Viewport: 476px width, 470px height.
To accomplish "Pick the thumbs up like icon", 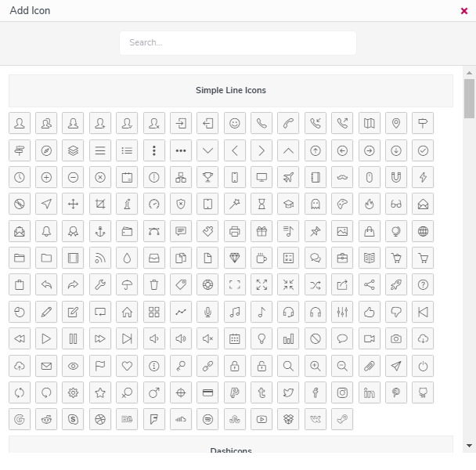I will (370, 312).
